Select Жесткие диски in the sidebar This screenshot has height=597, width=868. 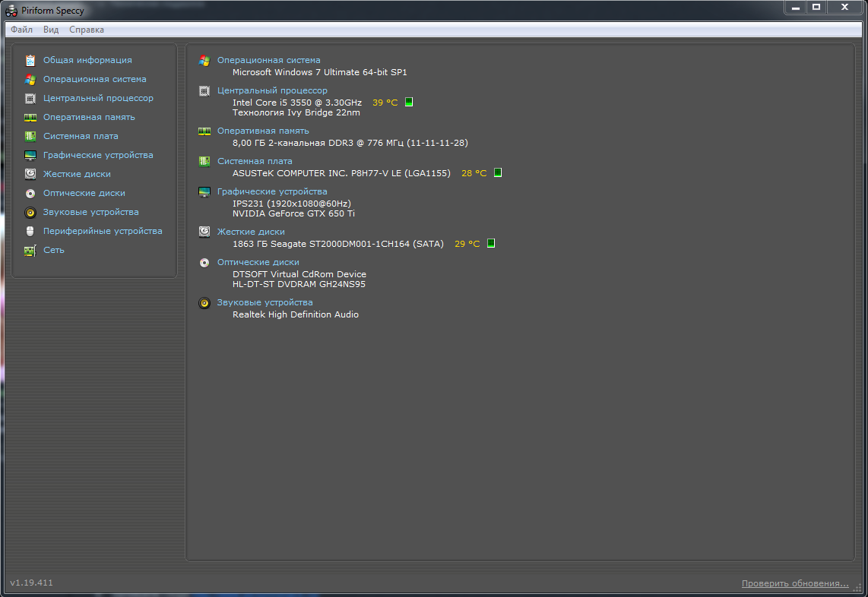pyautogui.click(x=77, y=174)
